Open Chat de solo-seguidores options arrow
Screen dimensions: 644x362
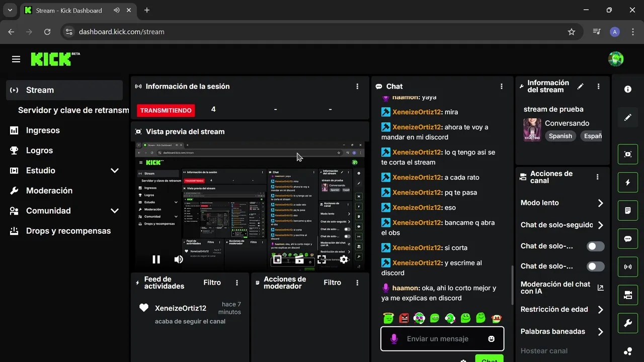(x=600, y=225)
